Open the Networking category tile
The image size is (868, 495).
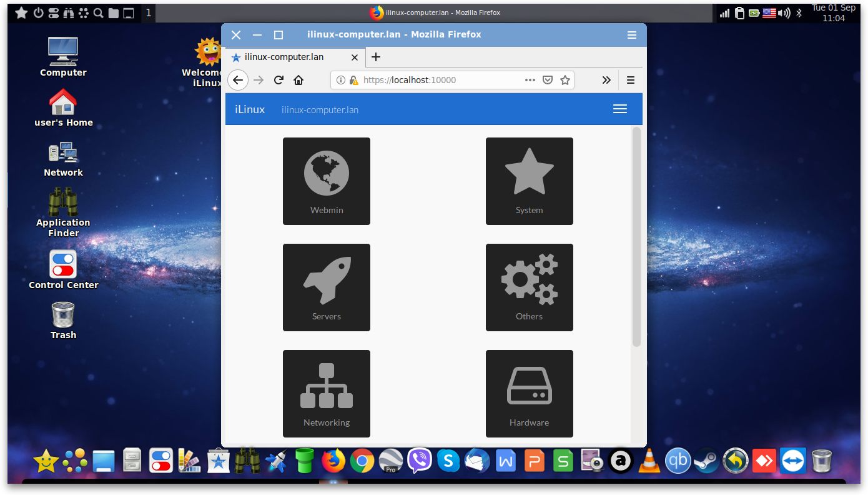(327, 394)
